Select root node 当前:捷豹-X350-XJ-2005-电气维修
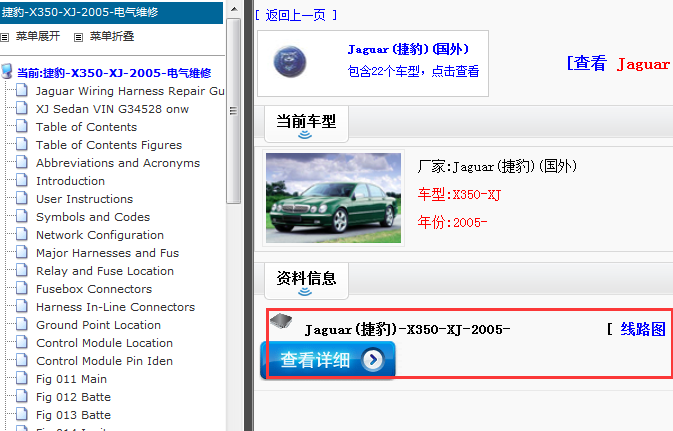Image resolution: width=673 pixels, height=431 pixels. coord(114,73)
